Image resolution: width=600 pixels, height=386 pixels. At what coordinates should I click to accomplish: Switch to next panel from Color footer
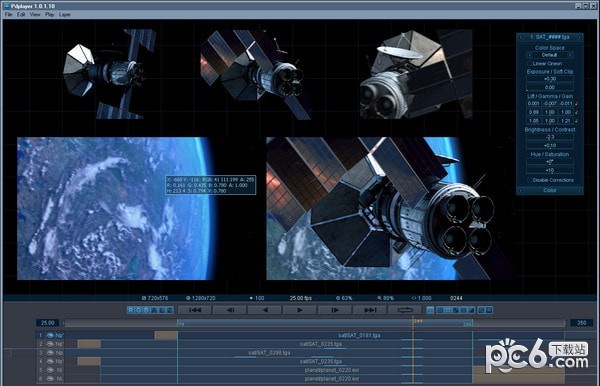[579, 190]
